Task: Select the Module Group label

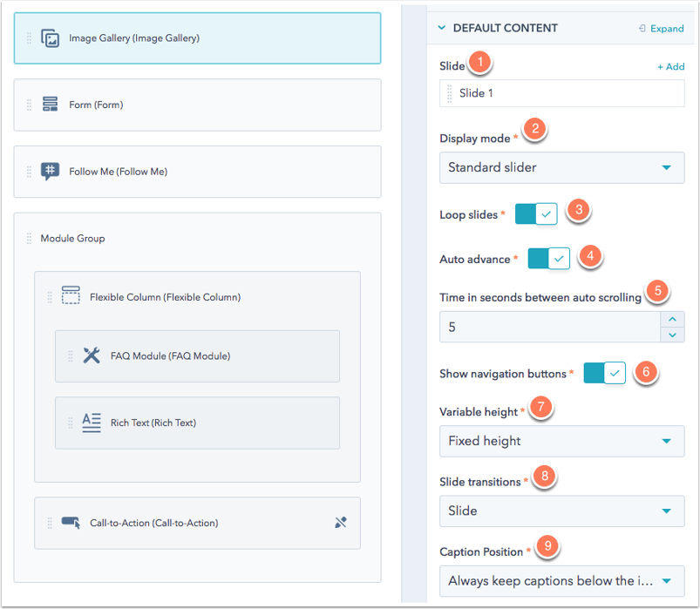Action: tap(72, 238)
